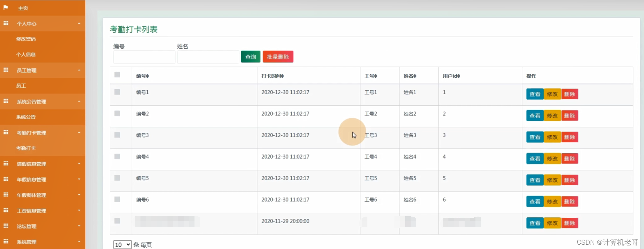Focus the 姓名 search input field
644x249 pixels.
point(208,57)
